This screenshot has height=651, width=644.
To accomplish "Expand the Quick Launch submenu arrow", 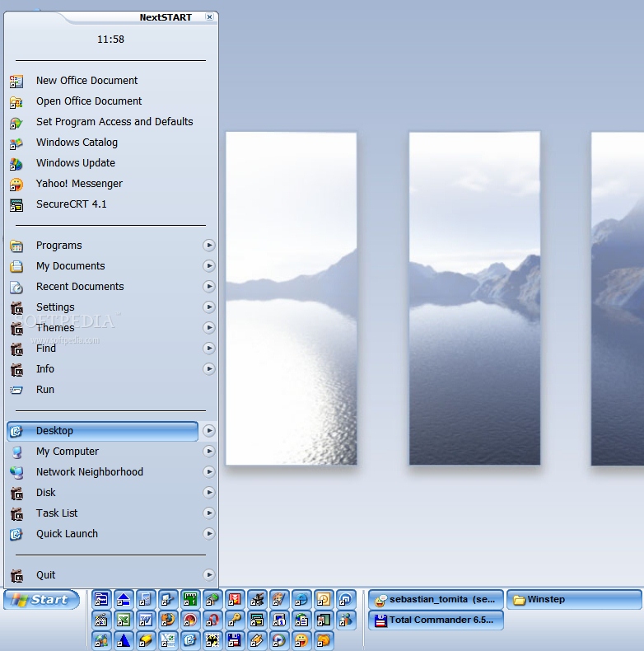I will (x=209, y=533).
